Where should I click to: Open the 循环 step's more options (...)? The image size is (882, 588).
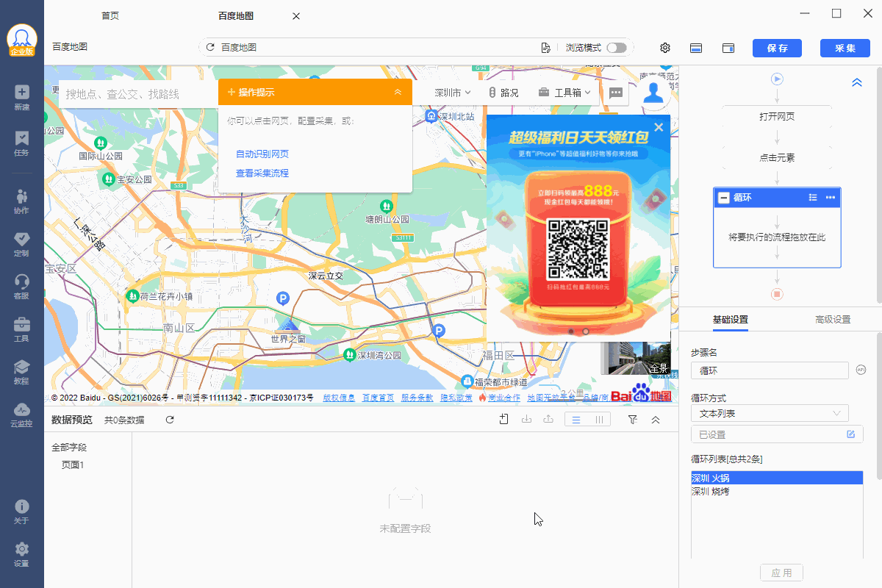pos(831,197)
